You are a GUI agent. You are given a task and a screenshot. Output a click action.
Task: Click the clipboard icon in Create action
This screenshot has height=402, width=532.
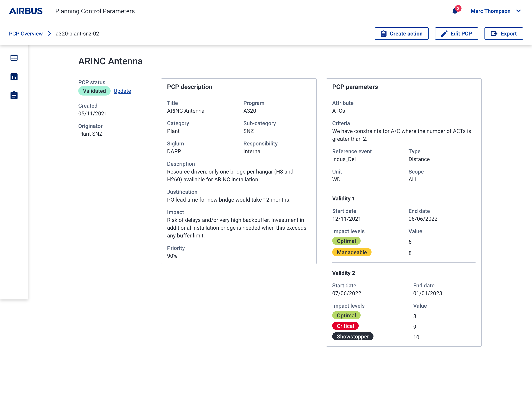[x=384, y=34]
